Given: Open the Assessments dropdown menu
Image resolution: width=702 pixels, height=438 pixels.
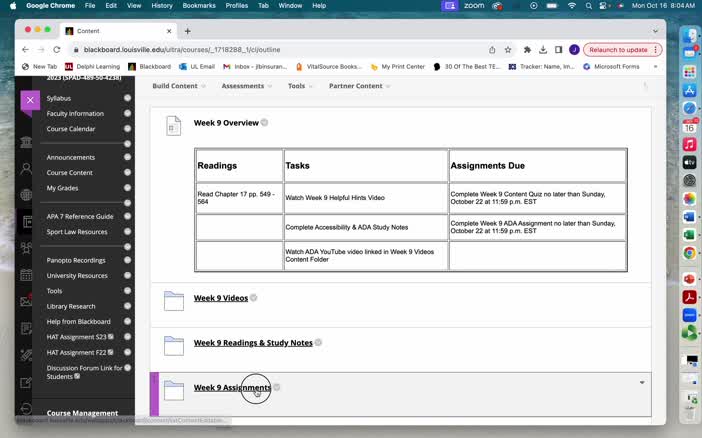Looking at the screenshot, I should pos(246,86).
